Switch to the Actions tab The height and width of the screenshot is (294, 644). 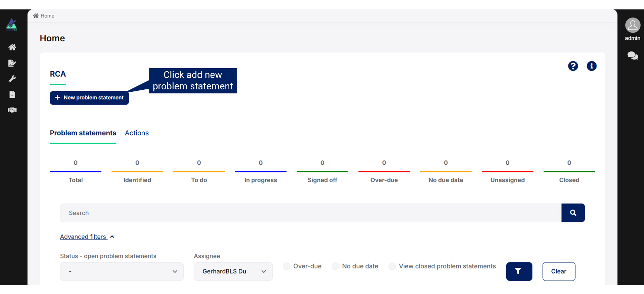click(137, 133)
